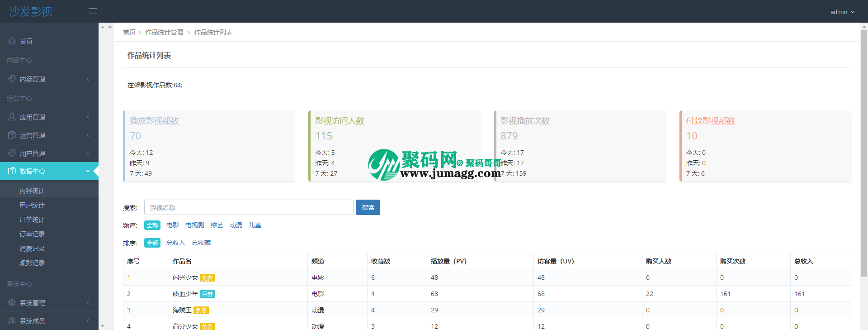Collapse the 数据中心 menu chevron

click(x=88, y=171)
